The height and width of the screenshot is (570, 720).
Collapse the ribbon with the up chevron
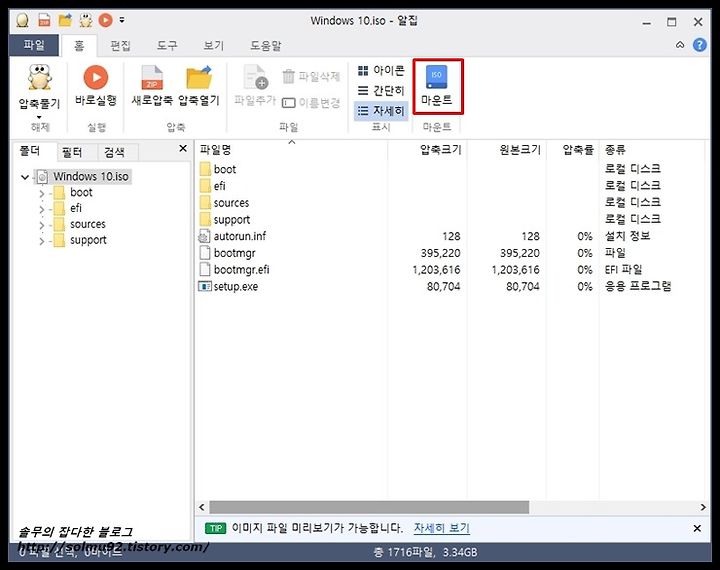[680, 45]
